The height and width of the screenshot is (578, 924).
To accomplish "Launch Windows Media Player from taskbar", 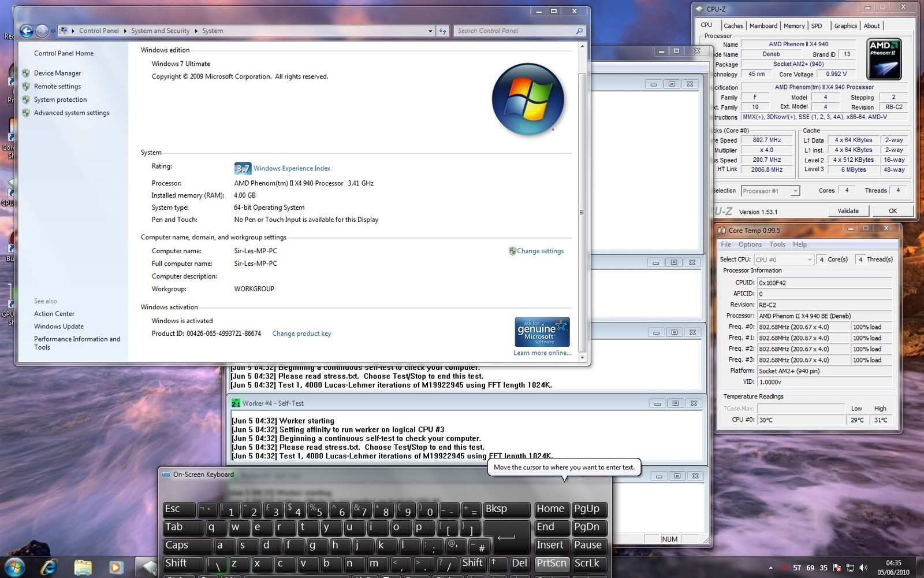I will click(116, 567).
